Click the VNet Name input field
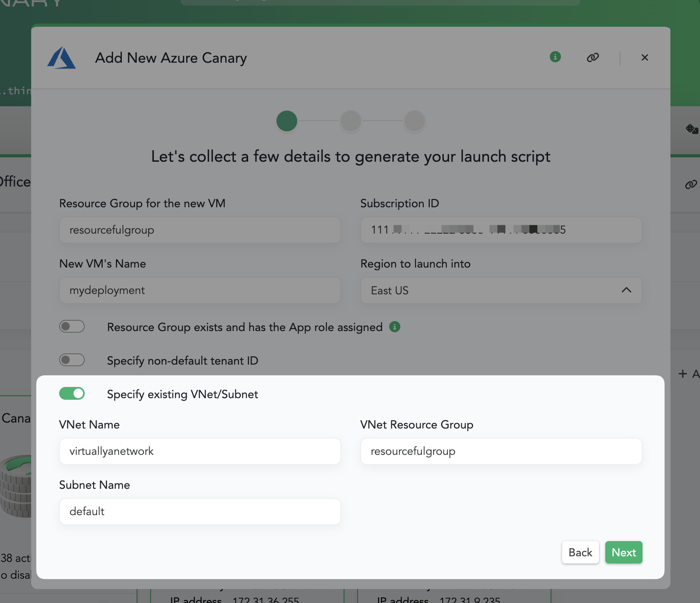 click(x=200, y=451)
